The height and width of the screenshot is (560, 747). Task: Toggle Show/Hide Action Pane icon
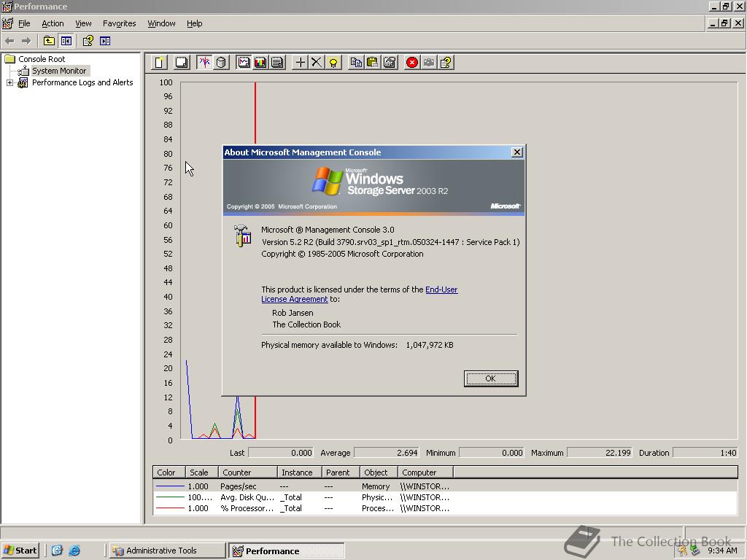point(105,41)
